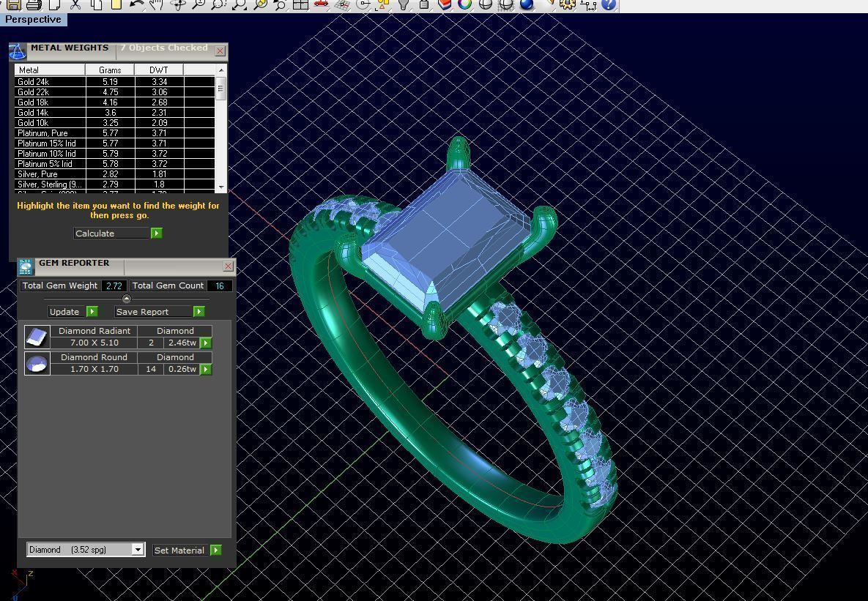Click the wireframe sphere display icon
The height and width of the screenshot is (601, 868).
506,4
